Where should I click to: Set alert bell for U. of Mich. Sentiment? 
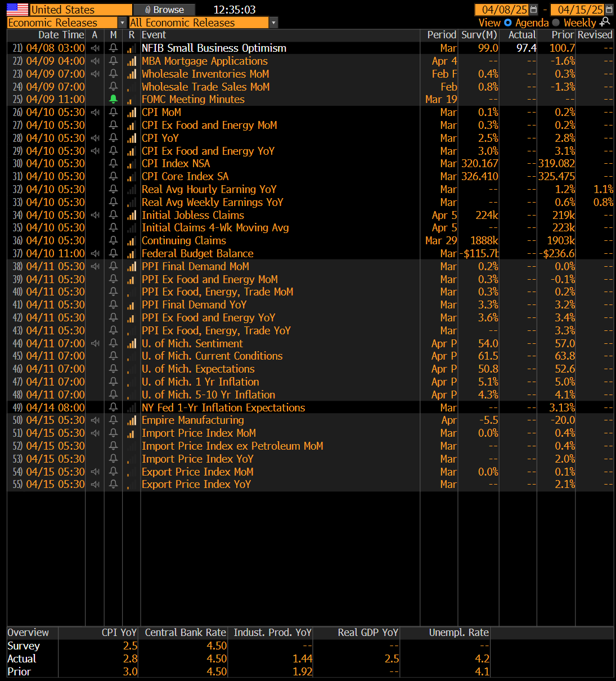(113, 344)
